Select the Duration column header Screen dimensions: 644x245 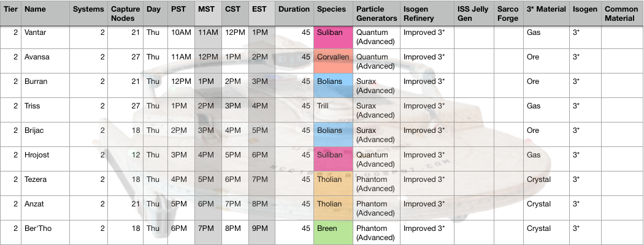[294, 10]
